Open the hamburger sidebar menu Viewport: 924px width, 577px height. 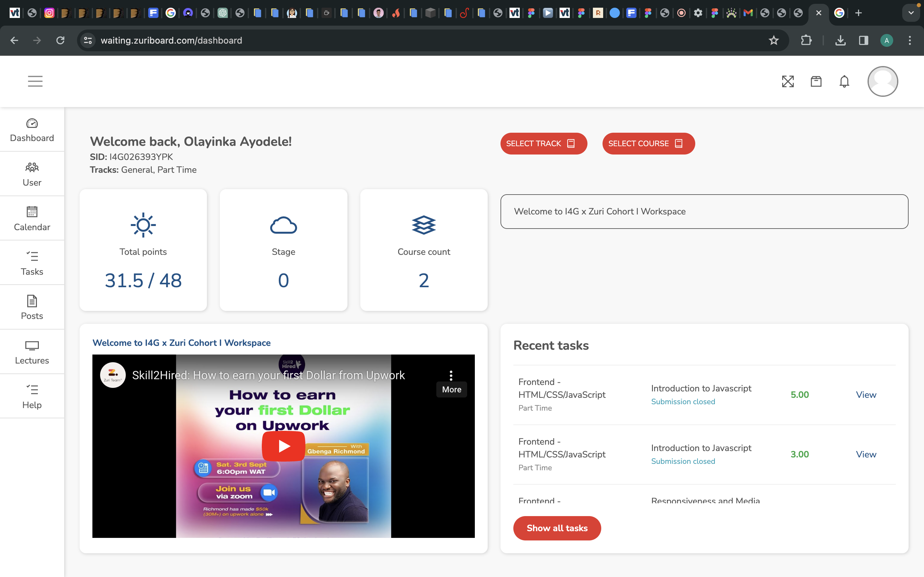tap(35, 81)
